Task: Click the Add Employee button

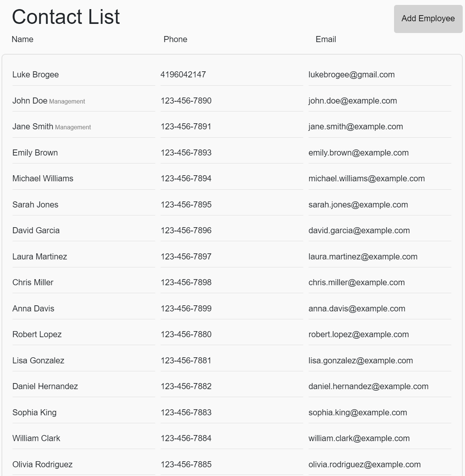Action: pyautogui.click(x=428, y=19)
